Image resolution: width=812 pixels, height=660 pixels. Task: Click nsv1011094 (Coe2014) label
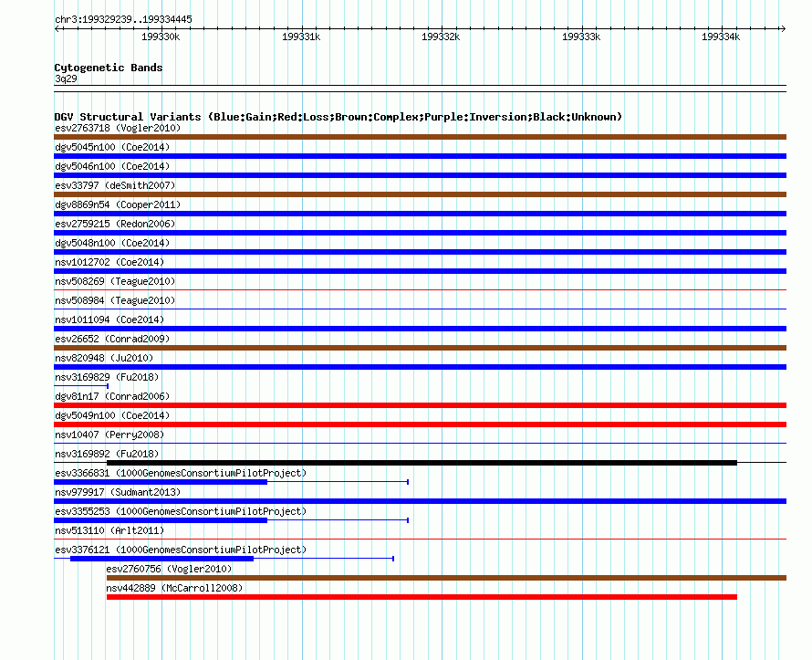[x=109, y=320]
